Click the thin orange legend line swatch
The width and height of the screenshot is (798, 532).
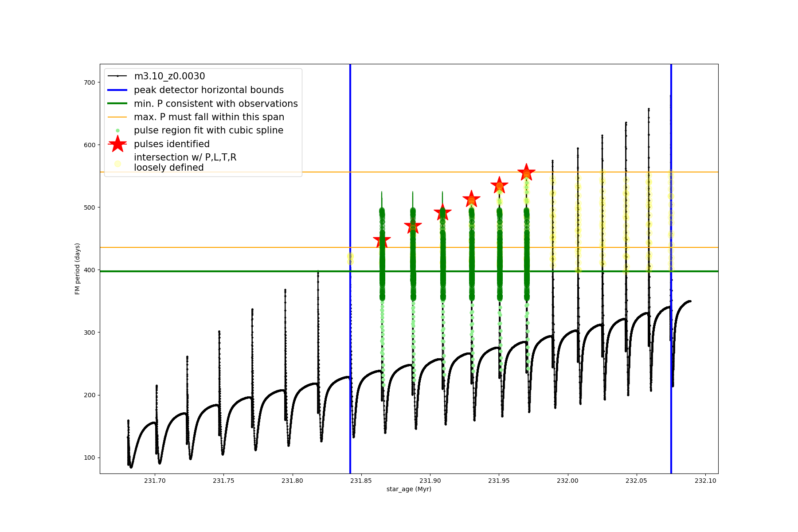pyautogui.click(x=117, y=117)
